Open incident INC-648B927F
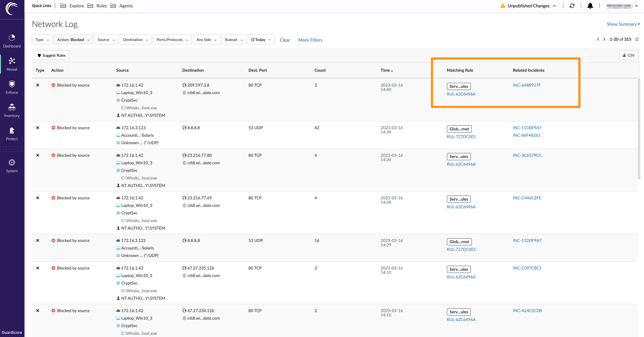644x337 pixels. tap(526, 85)
